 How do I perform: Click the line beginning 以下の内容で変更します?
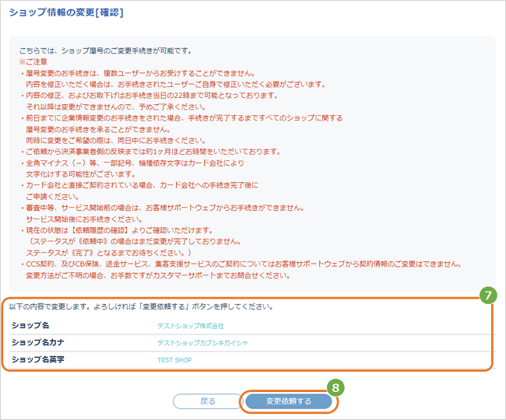tap(142, 306)
